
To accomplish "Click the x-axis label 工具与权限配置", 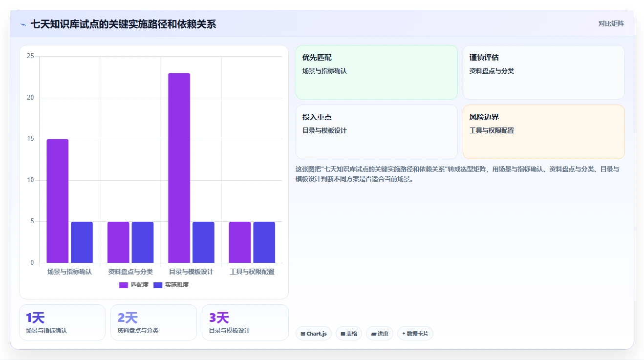I will pos(252,272).
